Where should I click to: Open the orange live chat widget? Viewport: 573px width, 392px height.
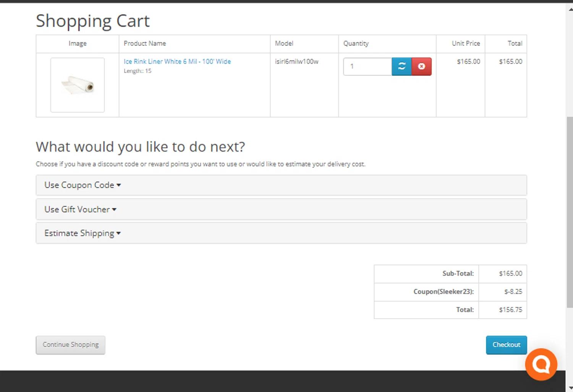(541, 364)
